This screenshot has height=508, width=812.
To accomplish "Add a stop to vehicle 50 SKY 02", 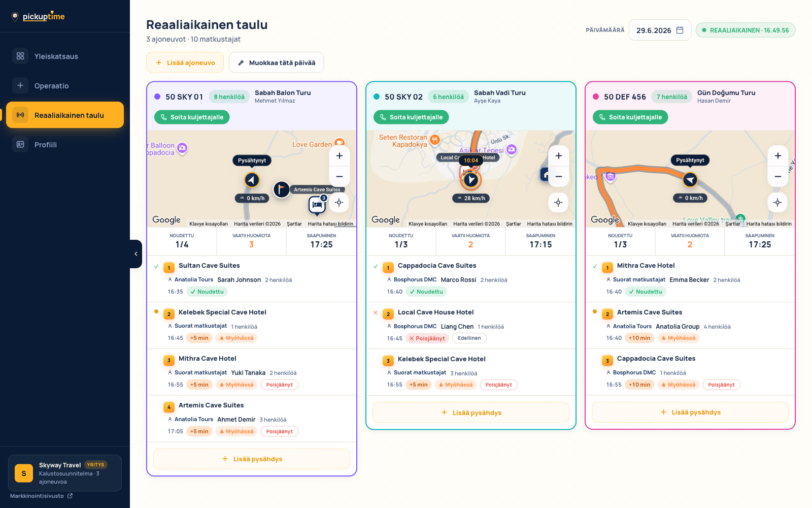I will (x=471, y=412).
